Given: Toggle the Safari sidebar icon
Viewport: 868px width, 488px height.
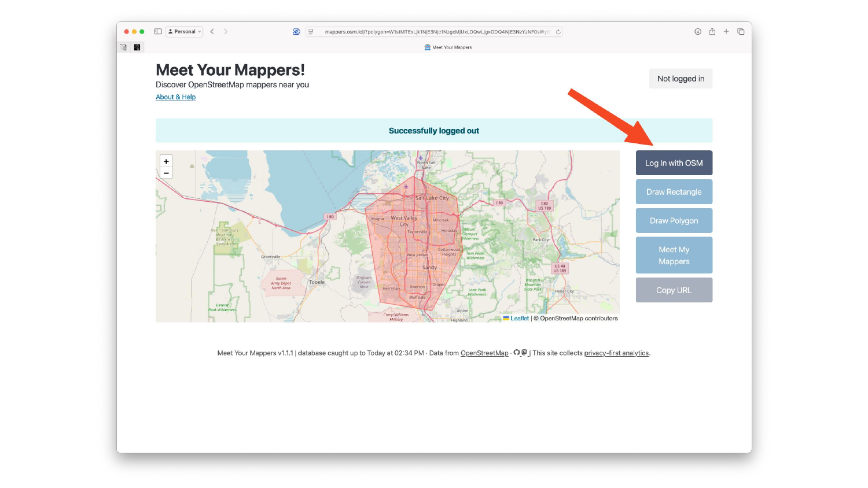Looking at the screenshot, I should coord(157,31).
